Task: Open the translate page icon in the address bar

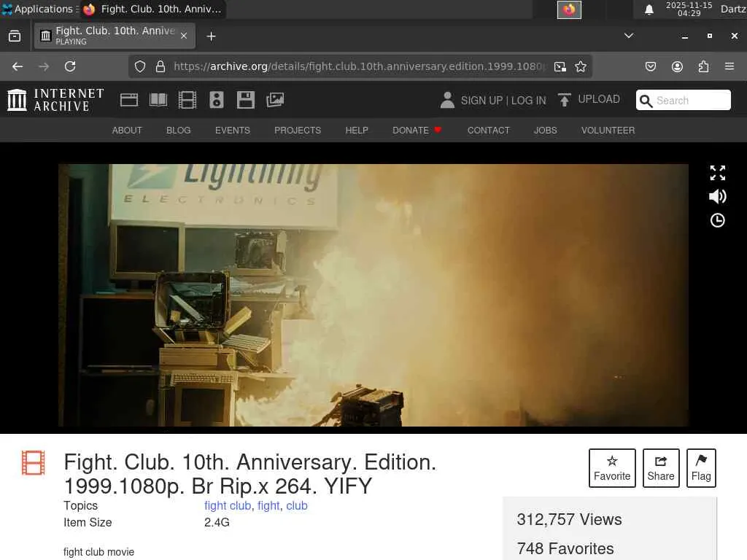Action: tap(560, 66)
